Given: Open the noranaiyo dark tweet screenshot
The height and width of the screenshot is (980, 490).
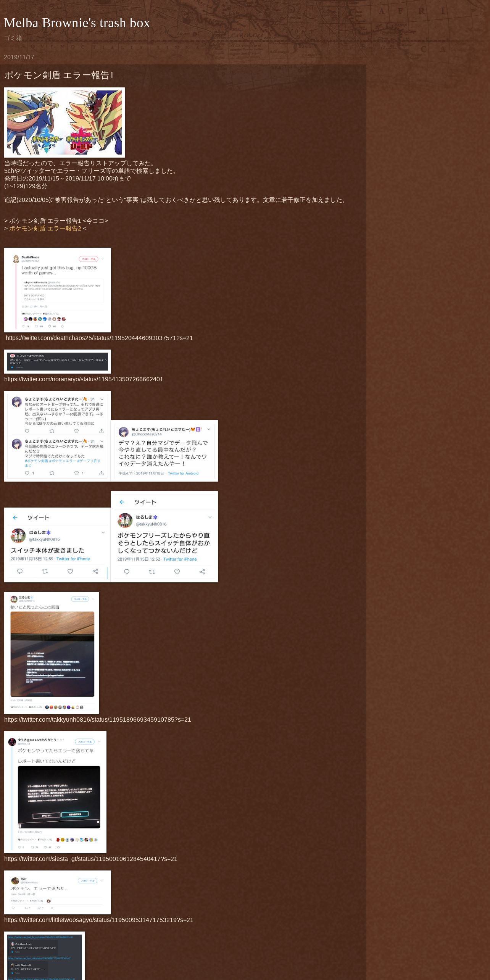Looking at the screenshot, I should point(58,361).
